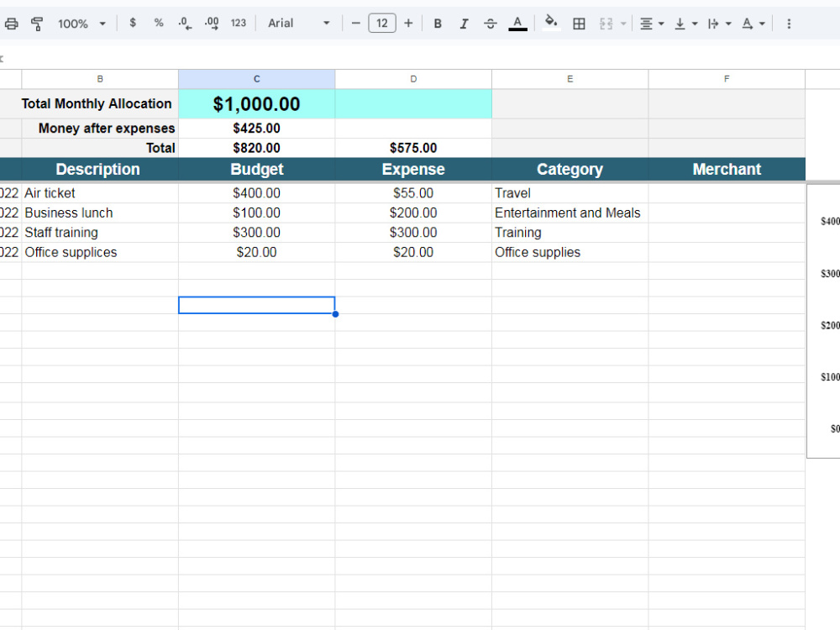Click the Total Monthly Allocation label

[x=97, y=104]
